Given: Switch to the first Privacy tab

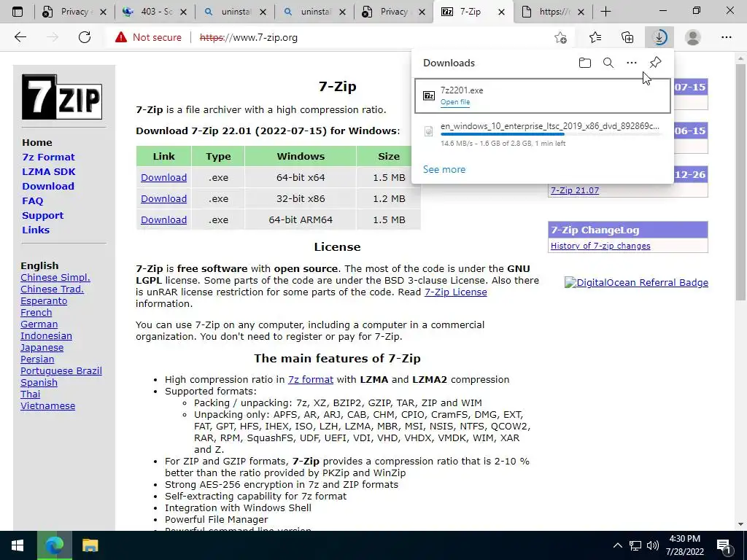Looking at the screenshot, I should coord(74,12).
